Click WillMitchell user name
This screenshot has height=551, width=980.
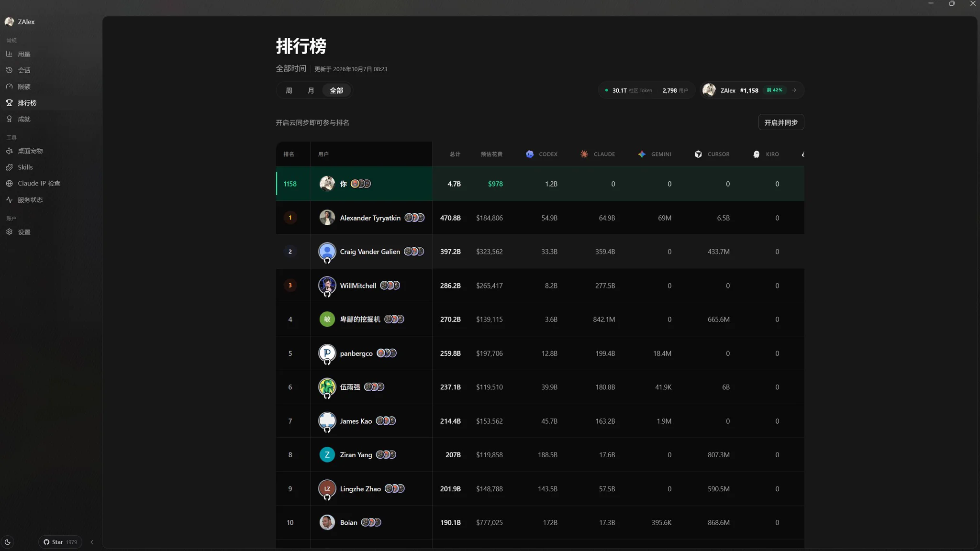pyautogui.click(x=358, y=286)
